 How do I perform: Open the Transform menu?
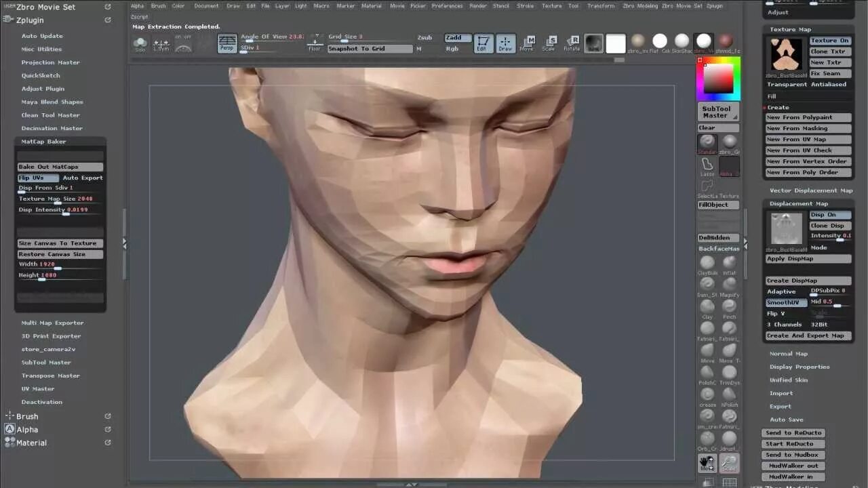(601, 6)
